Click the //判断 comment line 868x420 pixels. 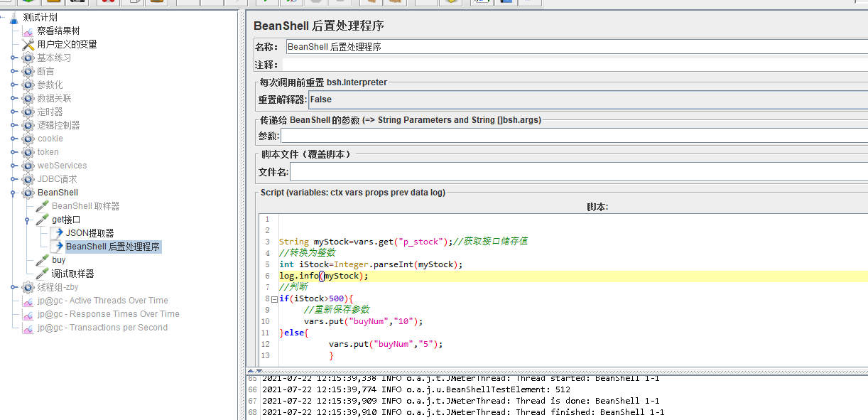(292, 287)
